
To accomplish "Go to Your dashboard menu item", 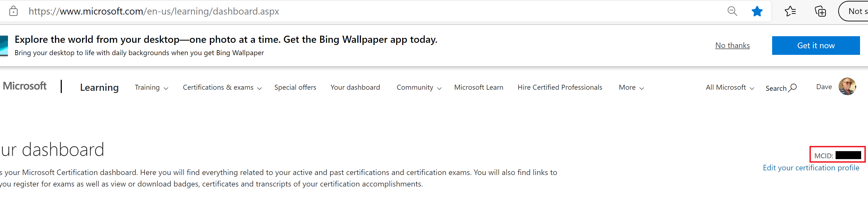I will 355,88.
